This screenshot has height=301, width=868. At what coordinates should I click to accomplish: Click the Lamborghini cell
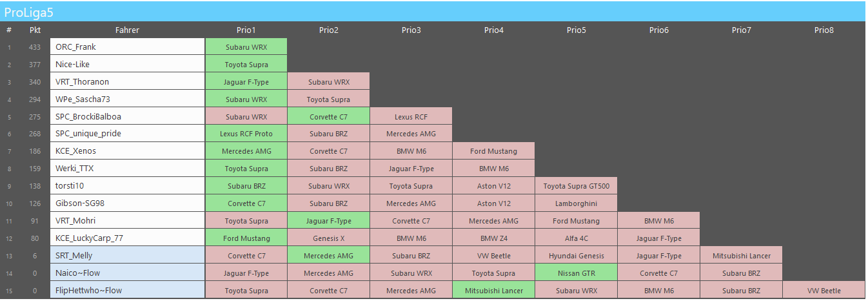click(x=576, y=203)
